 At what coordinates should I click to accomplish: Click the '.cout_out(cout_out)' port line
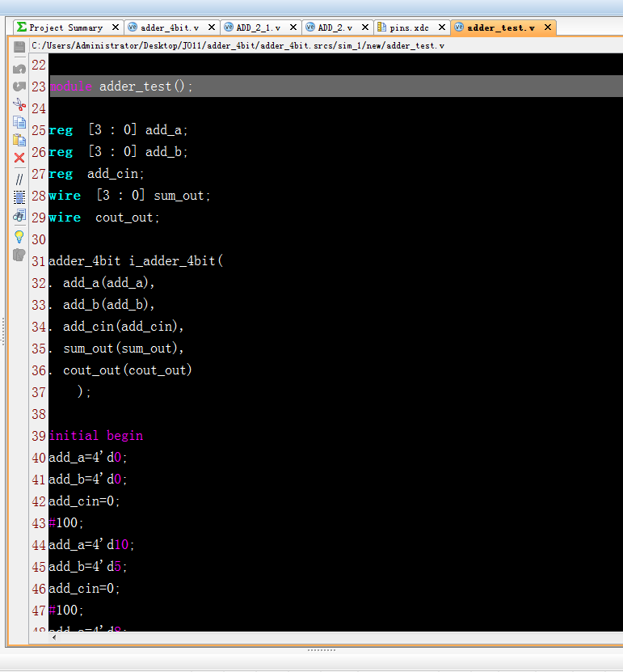point(120,370)
